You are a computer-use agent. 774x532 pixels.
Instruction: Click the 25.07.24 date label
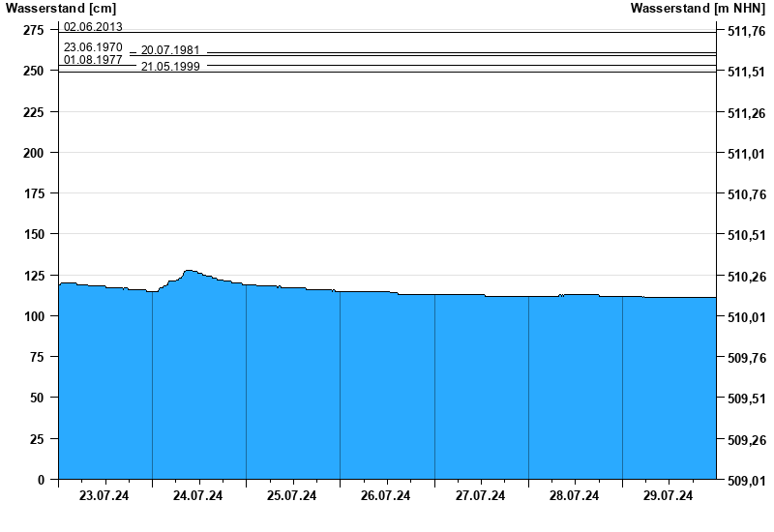tap(291, 496)
